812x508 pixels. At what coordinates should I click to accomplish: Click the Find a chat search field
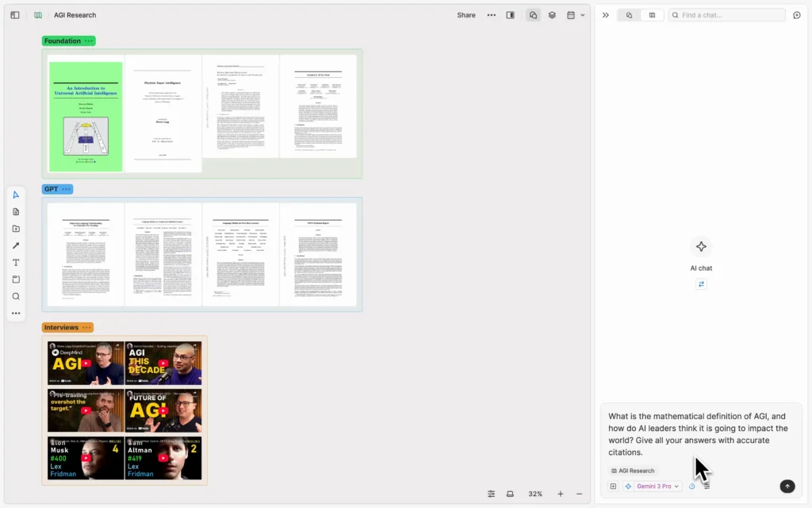[x=726, y=14]
